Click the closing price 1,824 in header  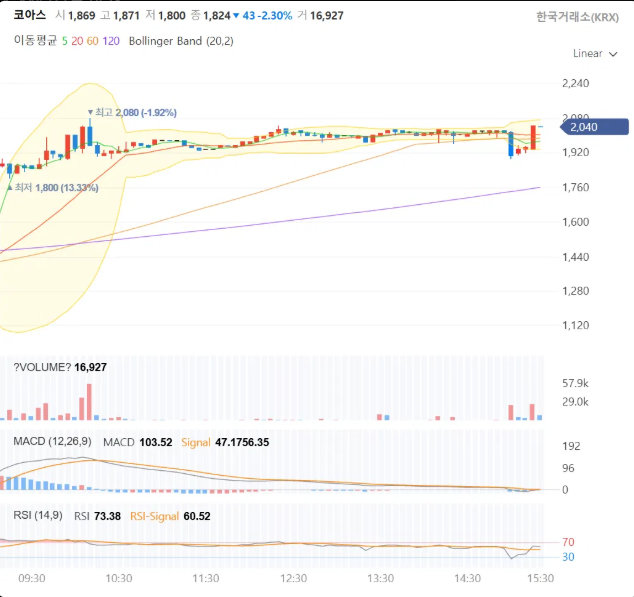coord(217,16)
